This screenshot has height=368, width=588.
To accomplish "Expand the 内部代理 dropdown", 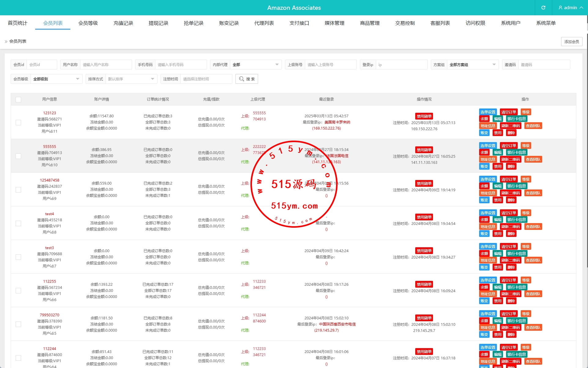I will 255,64.
